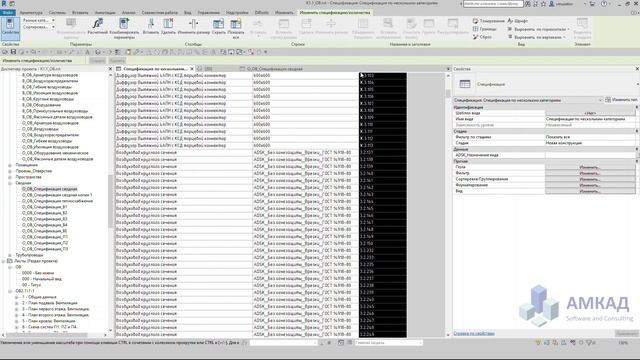
Task: Select the Text tool in quick access toolbar
Action: 87,52
